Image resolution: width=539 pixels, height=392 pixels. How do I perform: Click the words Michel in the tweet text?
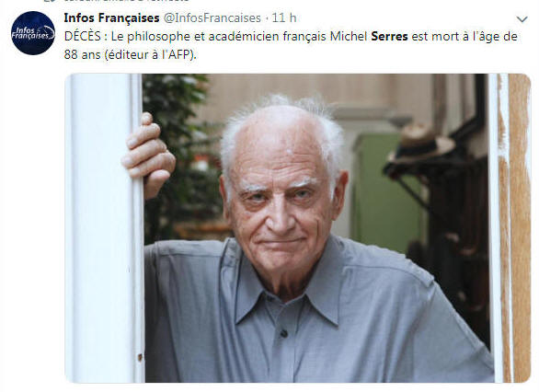point(349,36)
